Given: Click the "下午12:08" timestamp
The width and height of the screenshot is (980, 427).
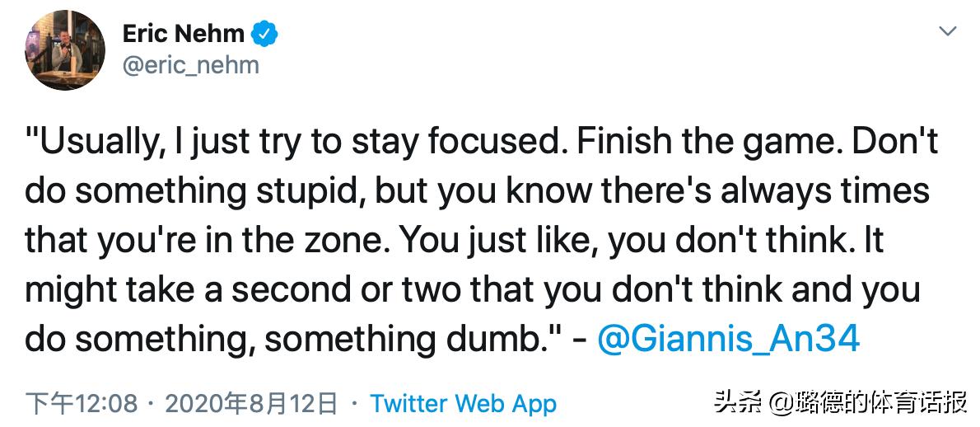Looking at the screenshot, I should [81, 403].
